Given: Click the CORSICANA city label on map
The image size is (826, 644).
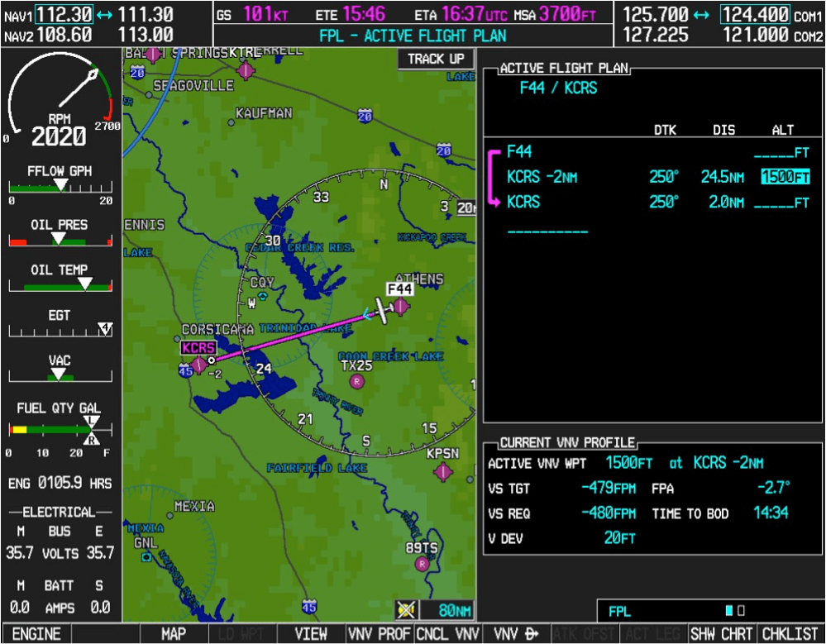Looking at the screenshot, I should point(217,329).
